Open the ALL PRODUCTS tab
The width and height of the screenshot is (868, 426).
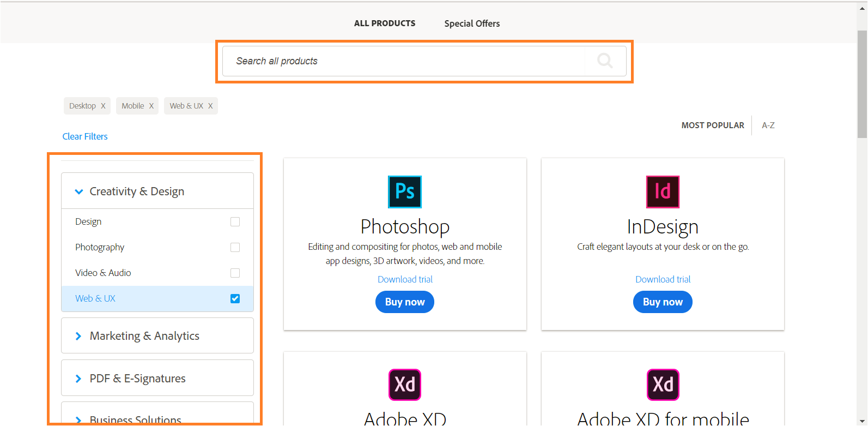coord(385,23)
